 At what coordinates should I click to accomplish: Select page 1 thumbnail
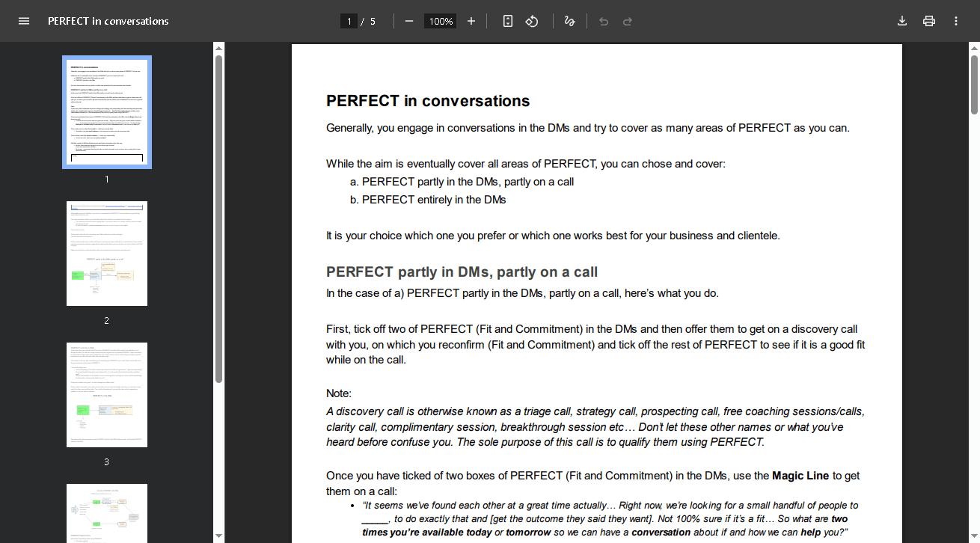tap(107, 112)
